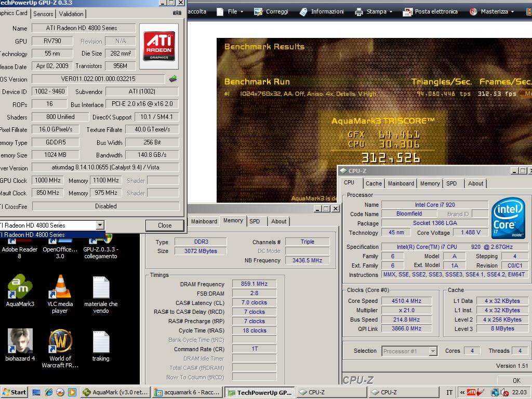Switch to TechPowerUp GPU-Z taskbar button

[260, 393]
